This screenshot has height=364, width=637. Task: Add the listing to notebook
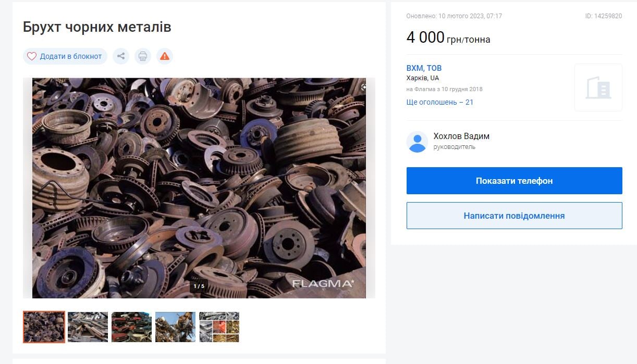click(x=65, y=56)
